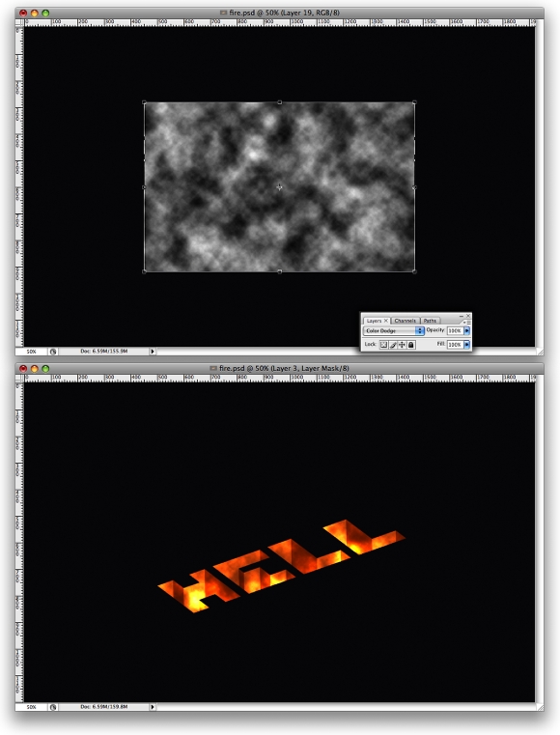Minimize the Layers palette
The height and width of the screenshot is (735, 560).
click(x=462, y=316)
